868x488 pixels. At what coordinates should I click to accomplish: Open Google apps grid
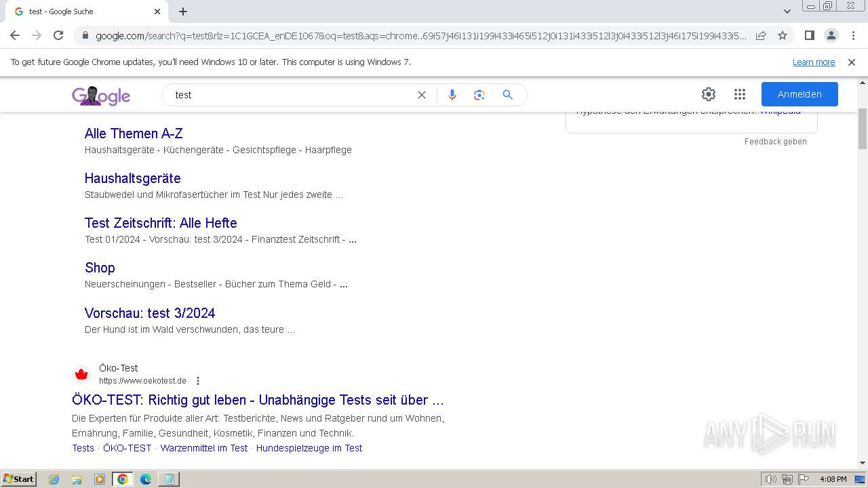pyautogui.click(x=740, y=94)
